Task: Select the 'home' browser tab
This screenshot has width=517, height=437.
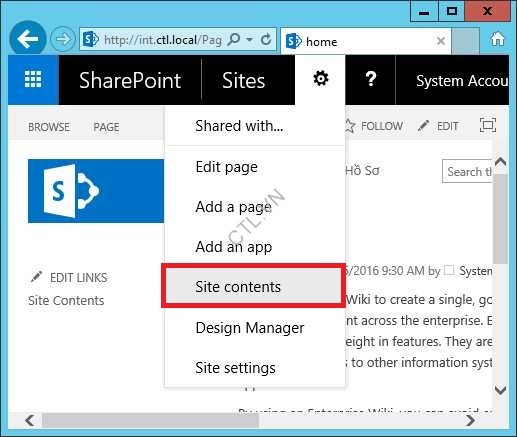Action: tap(366, 41)
